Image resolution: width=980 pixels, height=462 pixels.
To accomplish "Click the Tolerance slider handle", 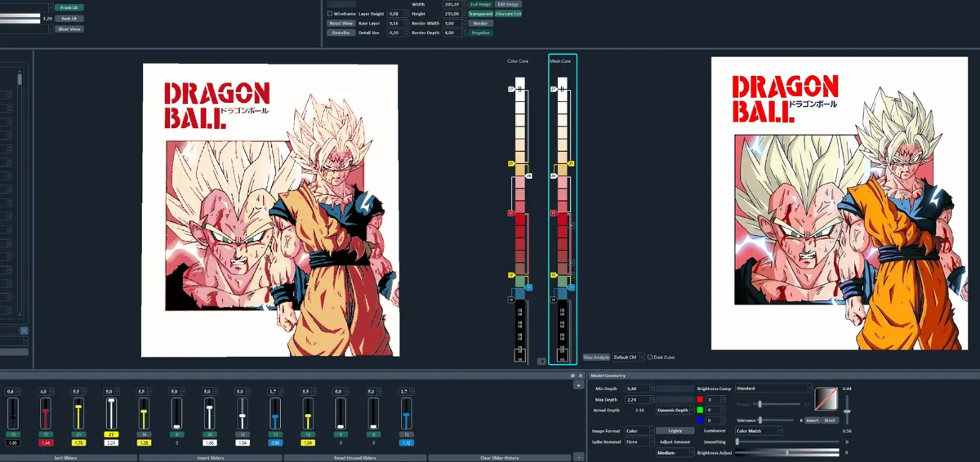I will click(x=760, y=420).
